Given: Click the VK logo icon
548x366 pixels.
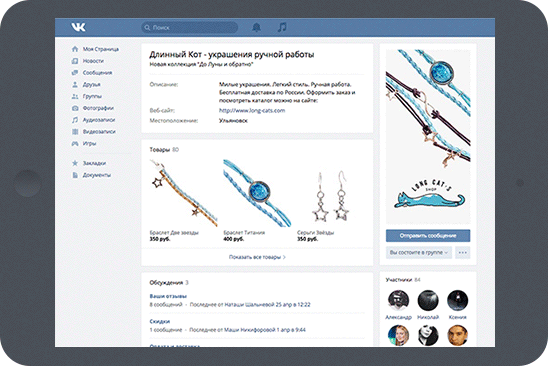Looking at the screenshot, I should pos(78,27).
